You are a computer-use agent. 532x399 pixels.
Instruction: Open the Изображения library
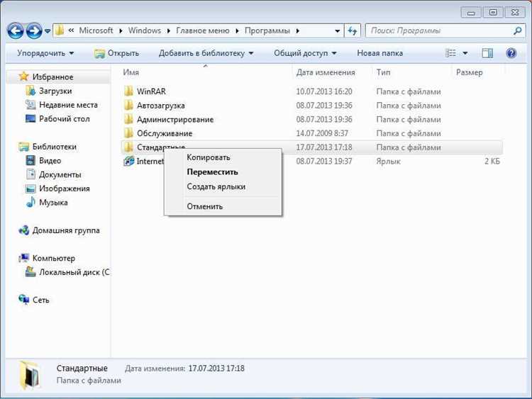coord(64,189)
